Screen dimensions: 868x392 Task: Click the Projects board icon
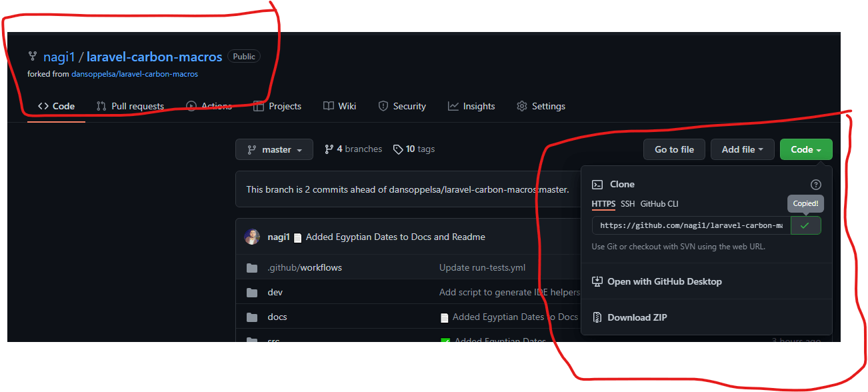259,105
